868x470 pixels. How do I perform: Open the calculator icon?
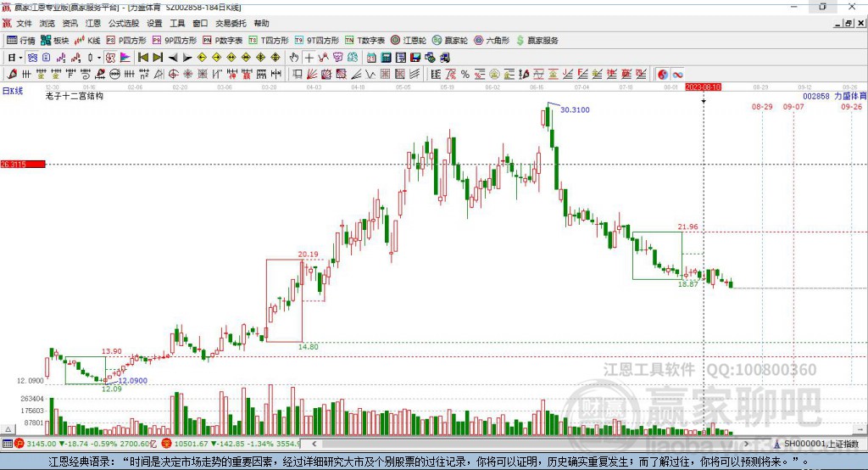(x=386, y=58)
